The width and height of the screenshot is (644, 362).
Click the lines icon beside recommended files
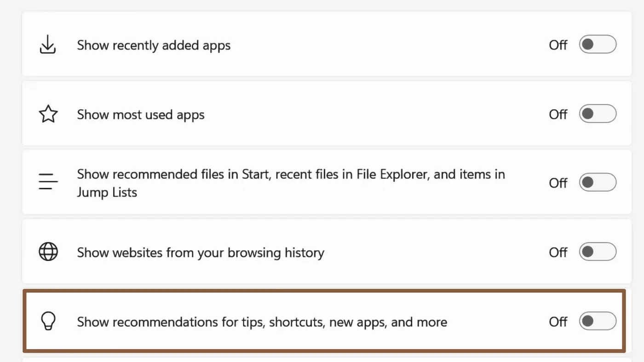(48, 182)
